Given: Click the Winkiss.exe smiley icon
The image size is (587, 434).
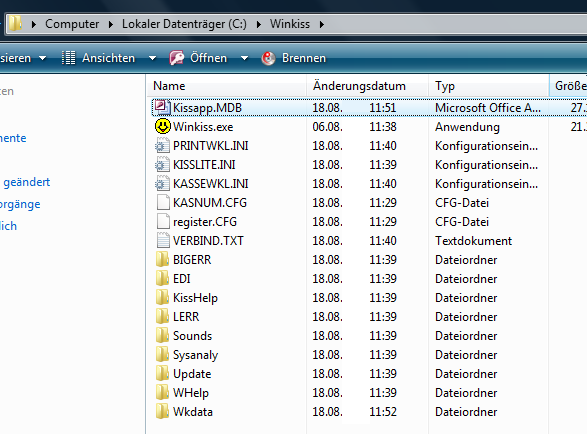Looking at the screenshot, I should tap(162, 127).
